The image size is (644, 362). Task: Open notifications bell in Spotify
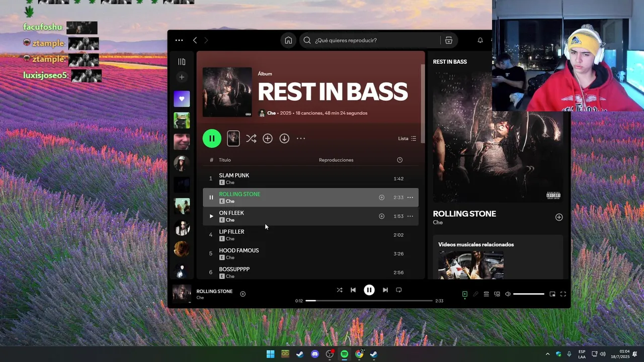[480, 40]
